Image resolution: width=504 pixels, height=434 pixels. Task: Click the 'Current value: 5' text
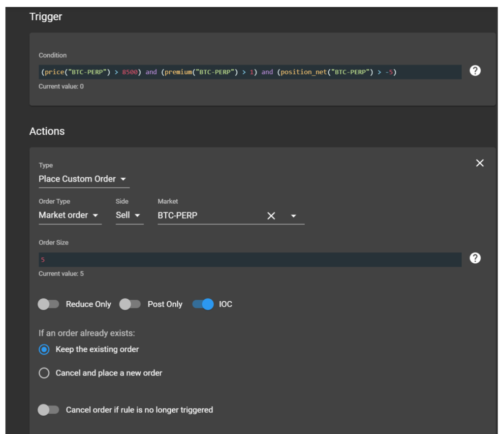point(61,274)
